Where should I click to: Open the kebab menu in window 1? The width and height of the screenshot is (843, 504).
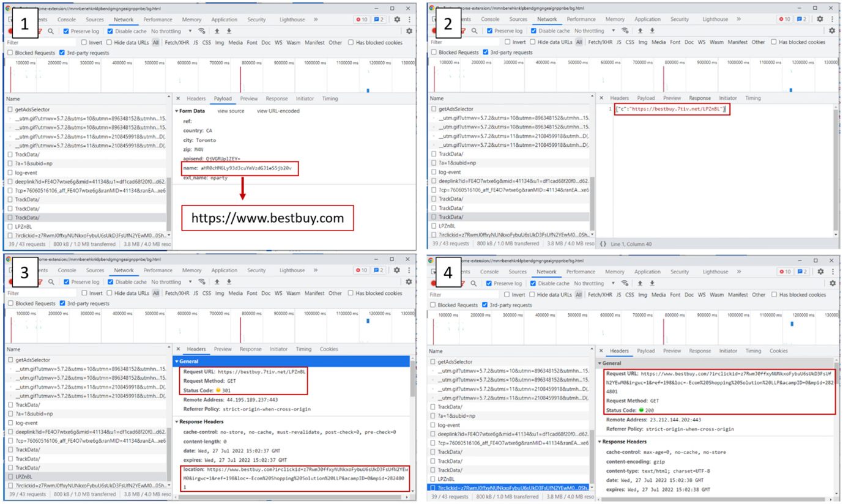[x=409, y=20]
